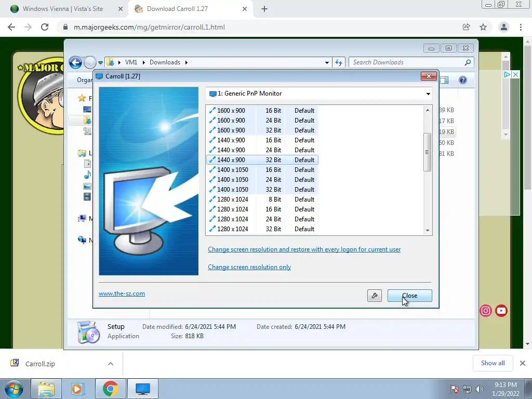Click volume icon in system tray
The width and height of the screenshot is (532, 399).
(479, 389)
